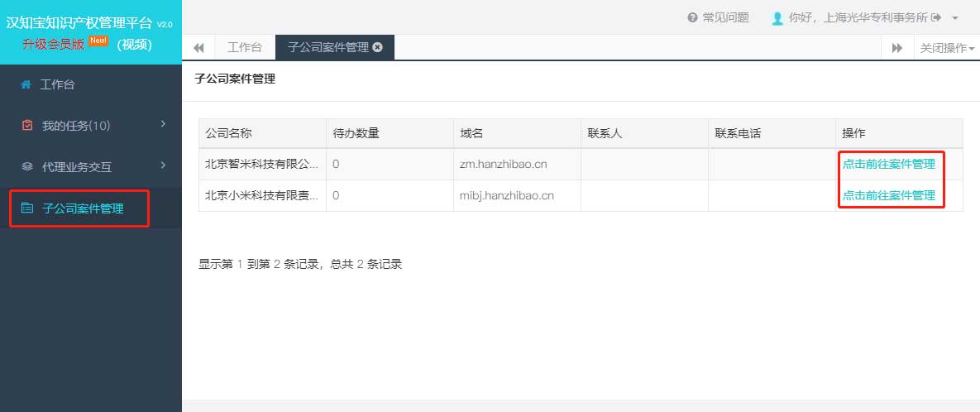Viewport: 980px width, 412px height.
Task: Click the orange New! badge
Action: pos(98,41)
